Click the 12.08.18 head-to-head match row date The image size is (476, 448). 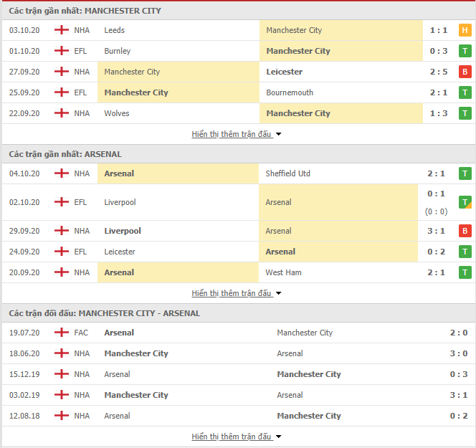[24, 416]
